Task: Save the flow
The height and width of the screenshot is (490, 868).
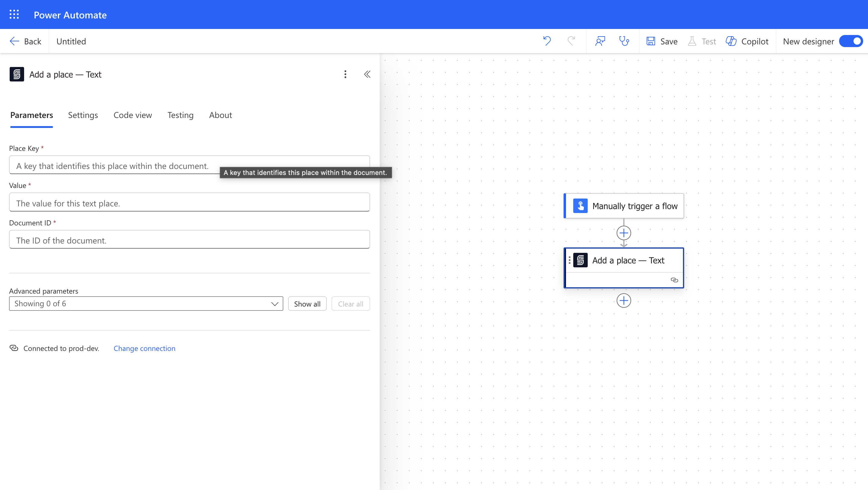Action: tap(662, 41)
